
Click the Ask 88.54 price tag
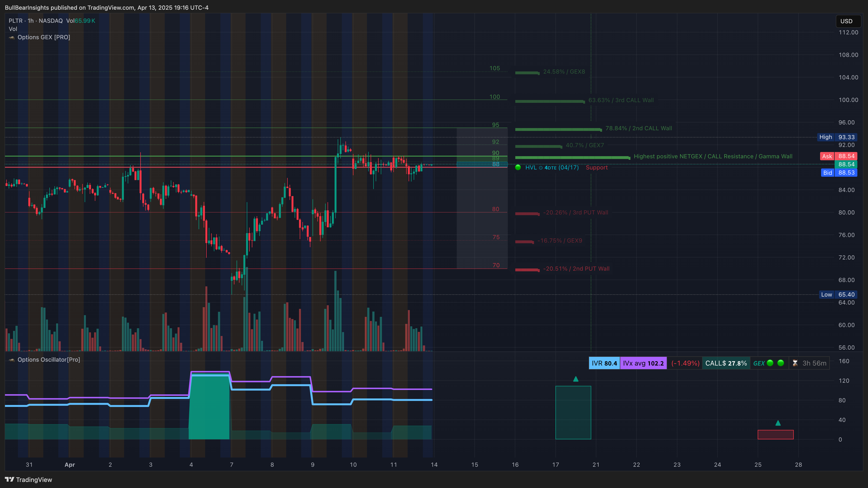[839, 156]
